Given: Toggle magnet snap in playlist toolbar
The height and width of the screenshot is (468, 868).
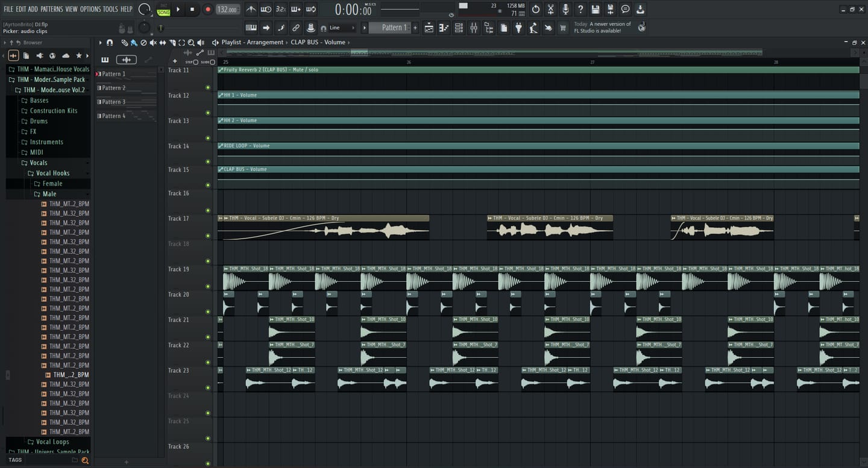Looking at the screenshot, I should pos(110,43).
